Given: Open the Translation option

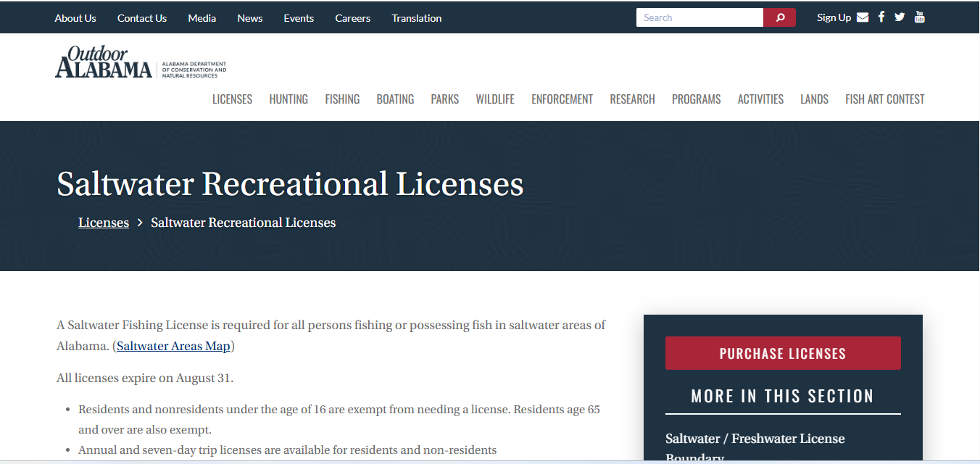Looking at the screenshot, I should [x=417, y=18].
